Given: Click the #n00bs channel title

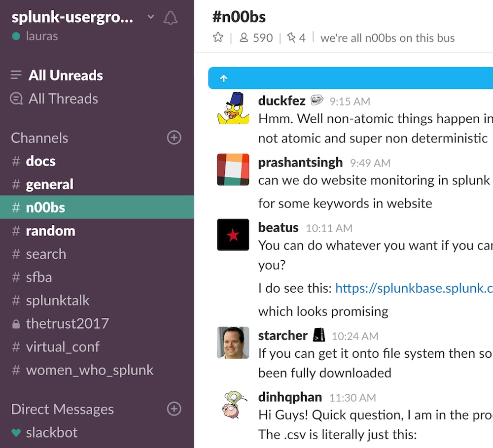Looking at the screenshot, I should 239,17.
